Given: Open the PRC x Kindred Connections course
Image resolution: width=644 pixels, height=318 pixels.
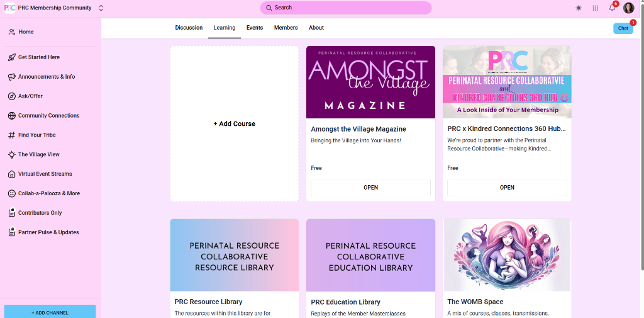Looking at the screenshot, I should pyautogui.click(x=507, y=188).
